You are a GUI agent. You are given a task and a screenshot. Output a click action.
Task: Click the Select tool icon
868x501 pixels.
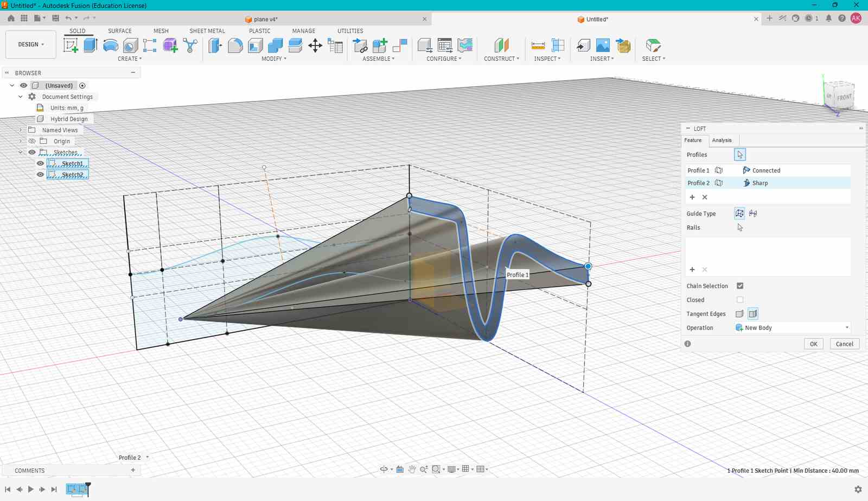tap(653, 46)
